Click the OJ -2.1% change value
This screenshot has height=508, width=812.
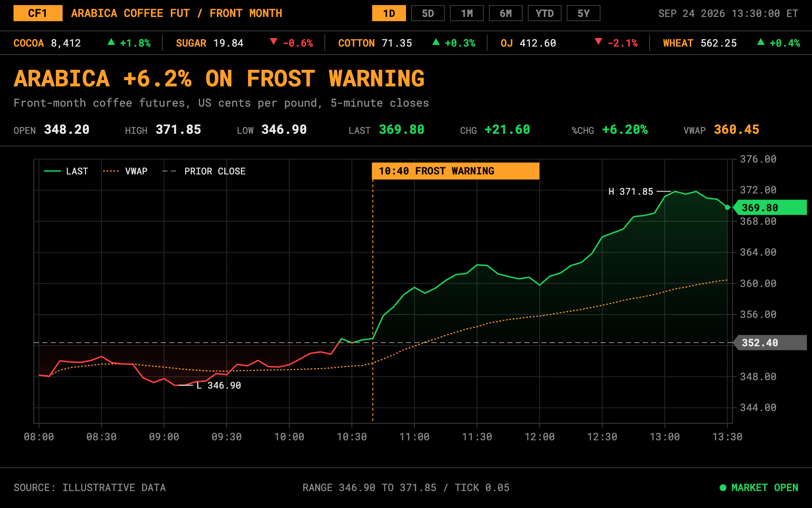[x=623, y=43]
